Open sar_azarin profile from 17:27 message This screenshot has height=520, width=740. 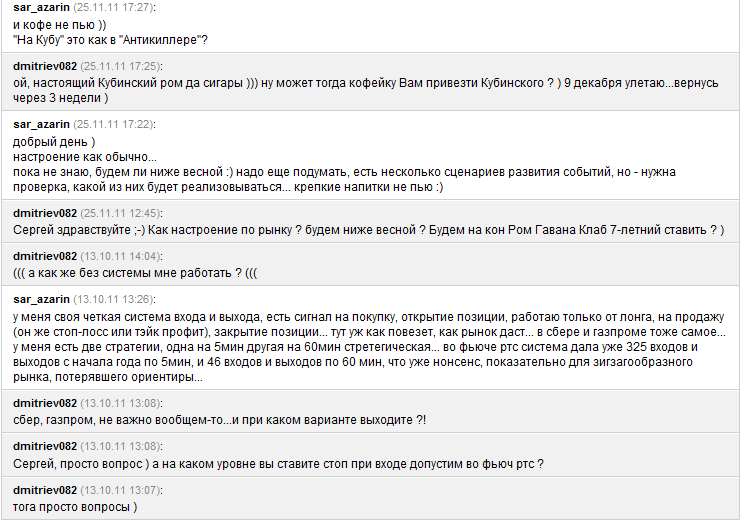pyautogui.click(x=42, y=8)
